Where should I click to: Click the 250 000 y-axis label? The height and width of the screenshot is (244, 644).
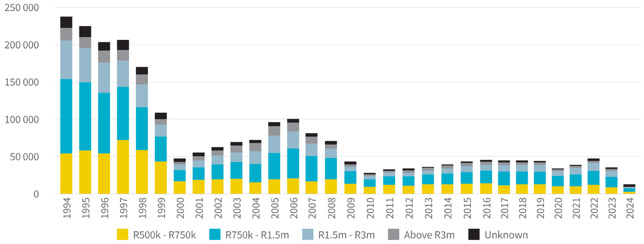(22, 8)
